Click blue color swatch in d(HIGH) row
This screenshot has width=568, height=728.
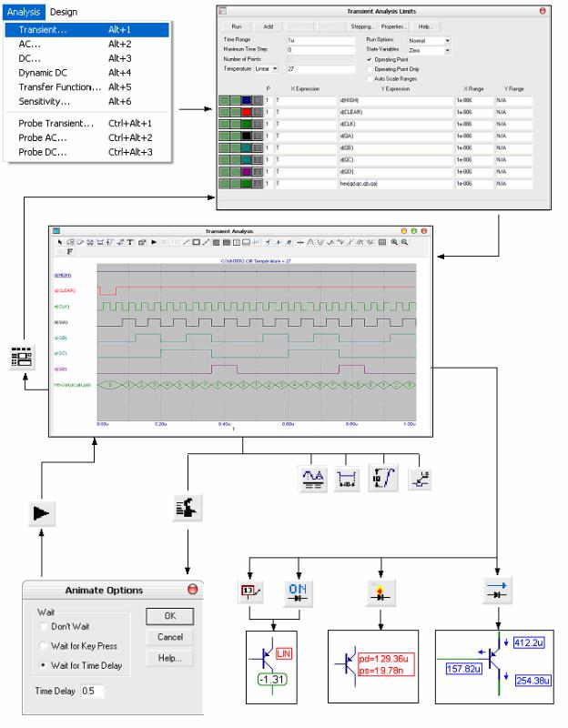click(247, 100)
